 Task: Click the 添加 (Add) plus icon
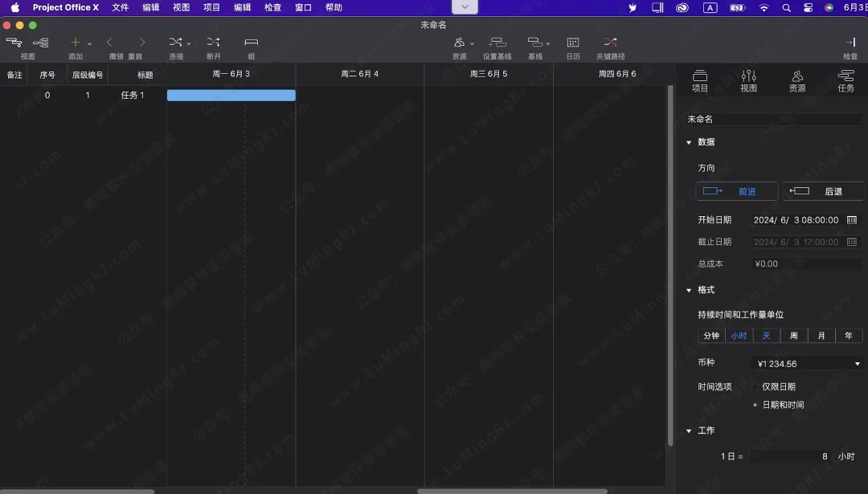pyautogui.click(x=75, y=43)
